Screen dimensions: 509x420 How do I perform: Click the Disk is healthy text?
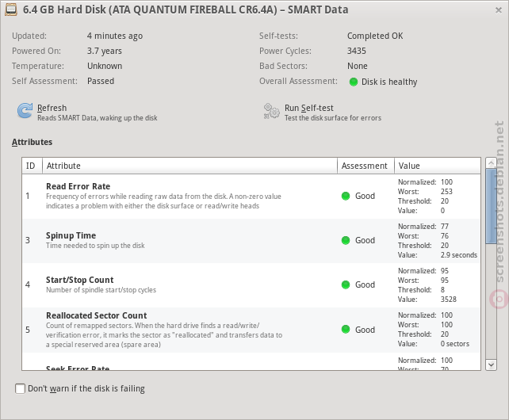(389, 82)
